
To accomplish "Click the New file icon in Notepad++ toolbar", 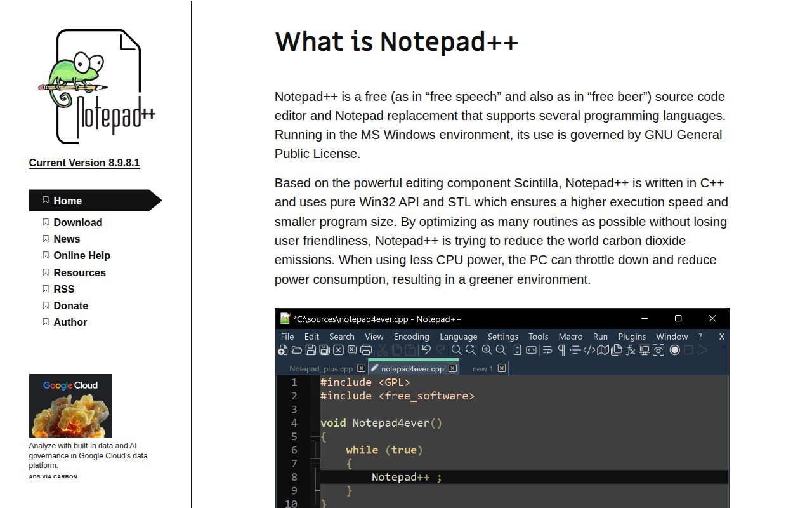I will pos(282,350).
